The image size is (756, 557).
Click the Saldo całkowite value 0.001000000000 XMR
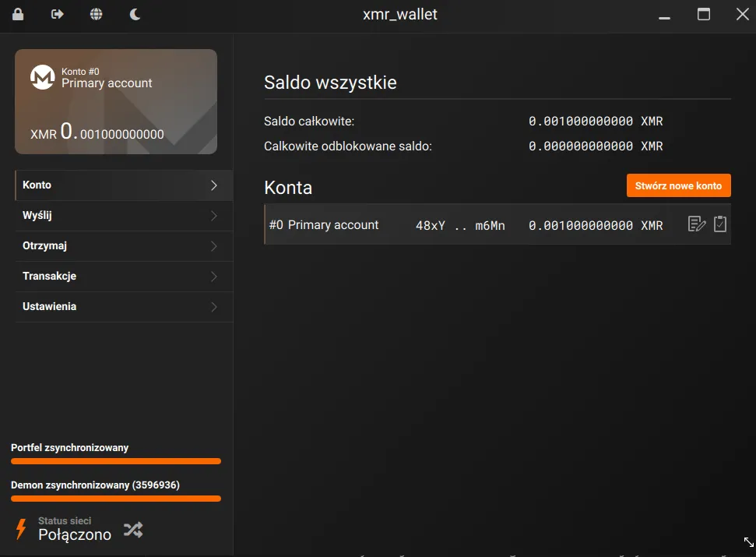596,122
